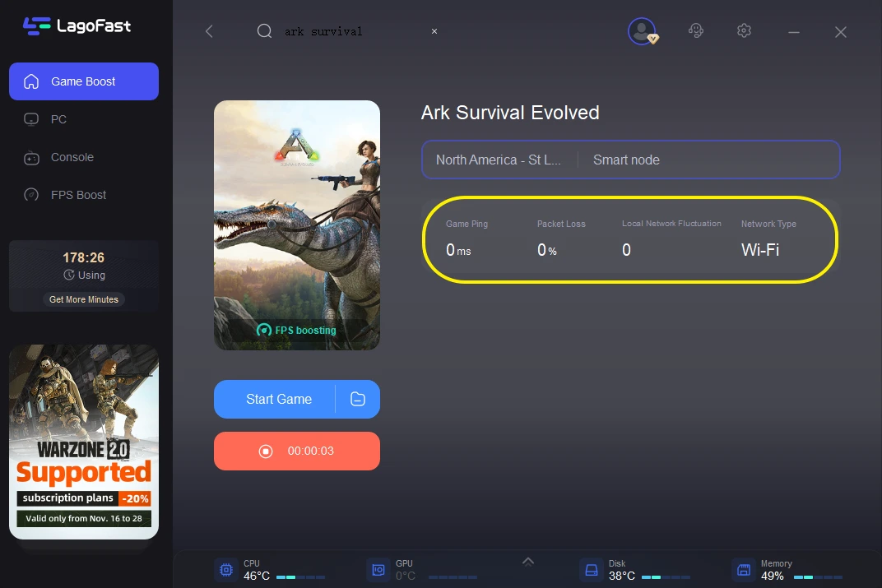
Task: Expand the hardware monitor with the up chevron
Action: click(x=528, y=561)
